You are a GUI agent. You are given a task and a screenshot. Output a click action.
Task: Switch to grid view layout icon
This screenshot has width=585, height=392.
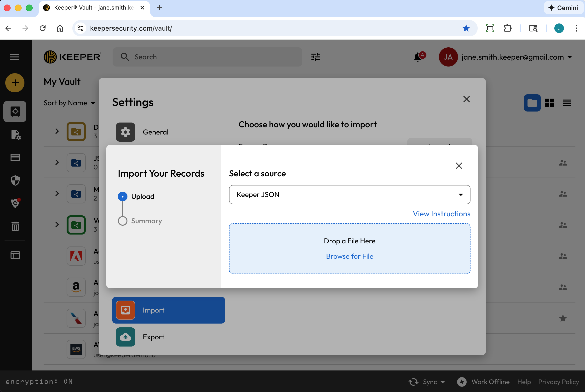click(550, 103)
